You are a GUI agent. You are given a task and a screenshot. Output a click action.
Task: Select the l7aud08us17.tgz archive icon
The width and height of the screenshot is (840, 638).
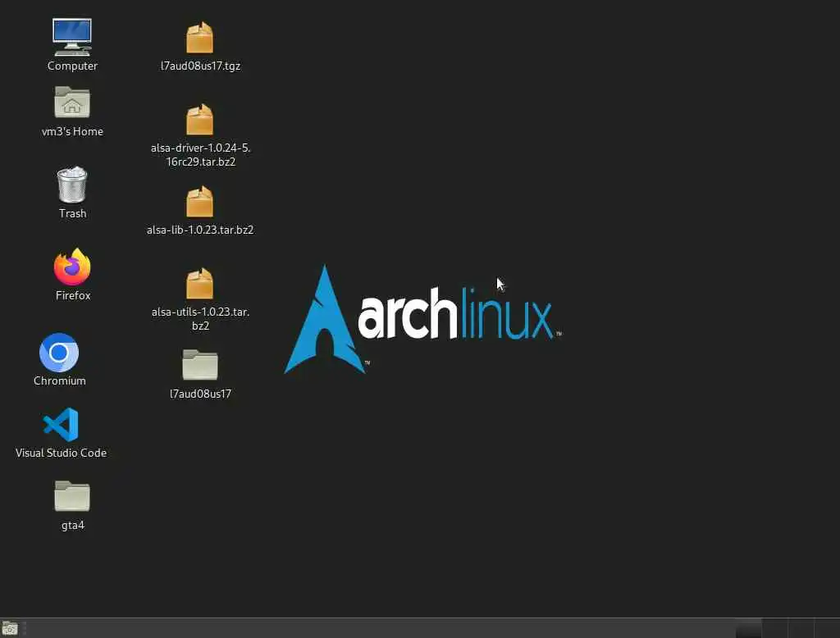200,38
